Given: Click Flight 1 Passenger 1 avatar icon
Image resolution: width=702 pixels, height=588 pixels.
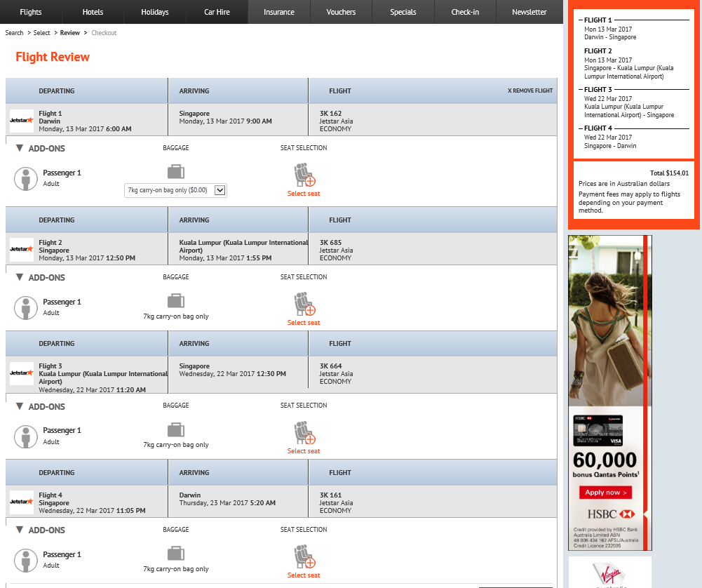Looking at the screenshot, I should 26,179.
